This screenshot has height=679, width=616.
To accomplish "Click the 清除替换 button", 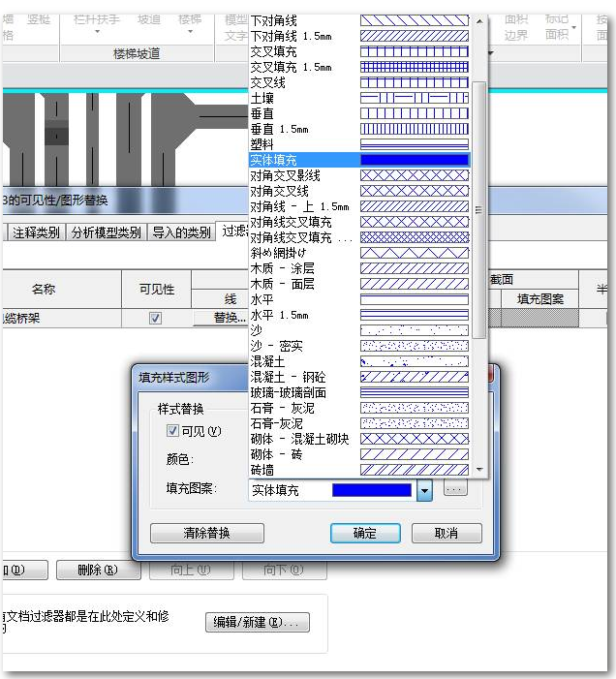I will click(207, 533).
